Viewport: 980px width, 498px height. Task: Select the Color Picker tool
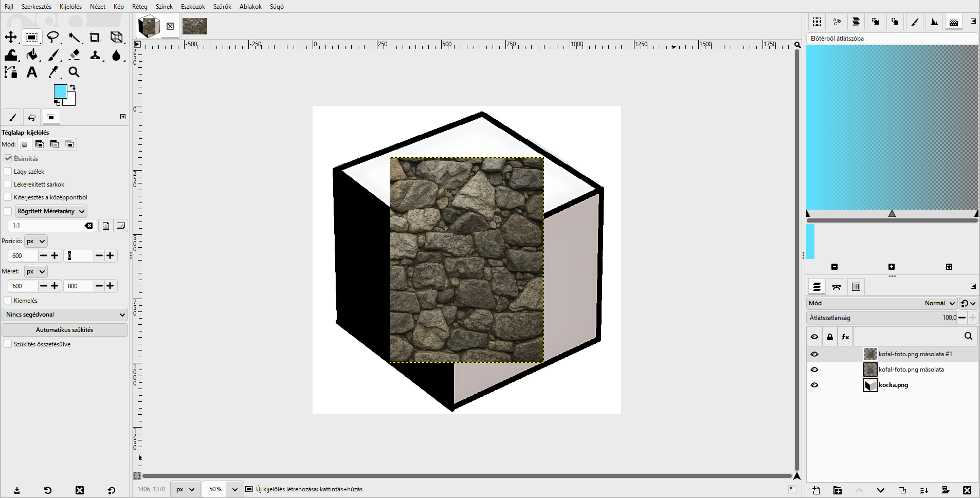click(x=53, y=72)
